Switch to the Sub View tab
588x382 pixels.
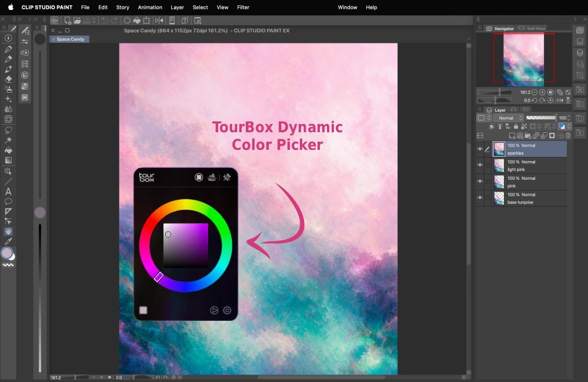[x=532, y=28]
